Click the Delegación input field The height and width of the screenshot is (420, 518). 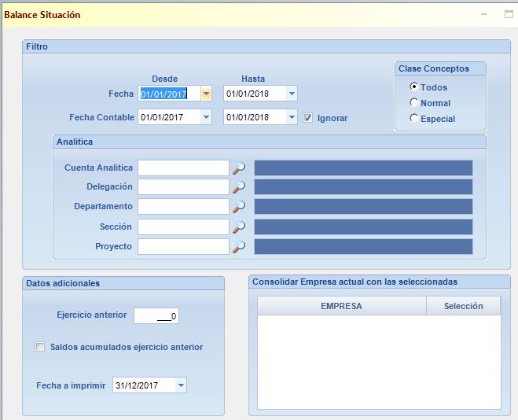tap(183, 187)
